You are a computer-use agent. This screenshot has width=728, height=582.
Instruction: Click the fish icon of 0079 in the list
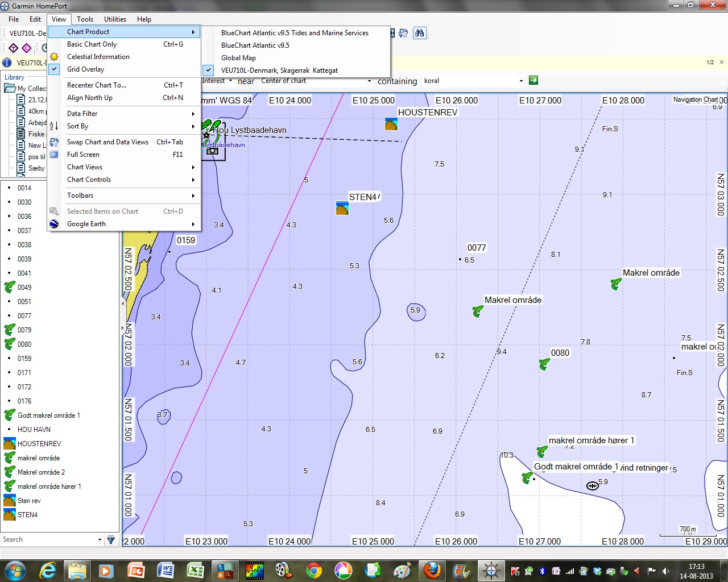9,330
